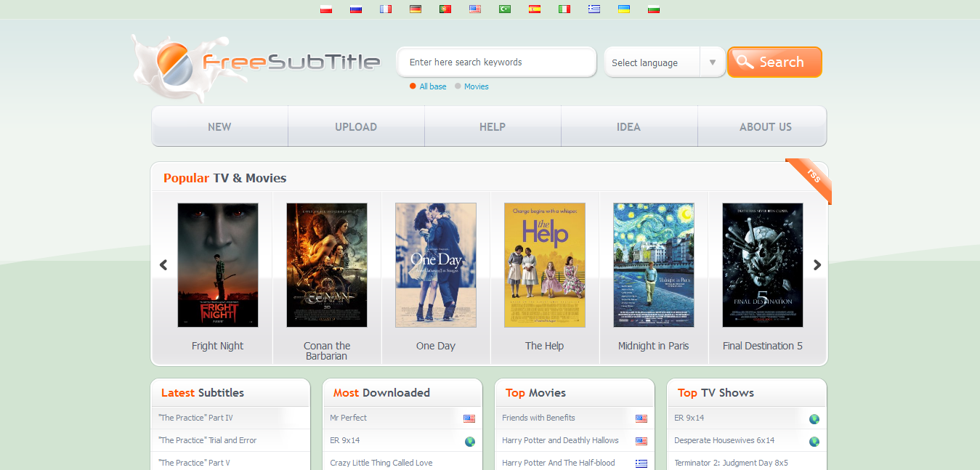This screenshot has width=980, height=470.
Task: Focus the search keywords field
Action: pos(497,62)
